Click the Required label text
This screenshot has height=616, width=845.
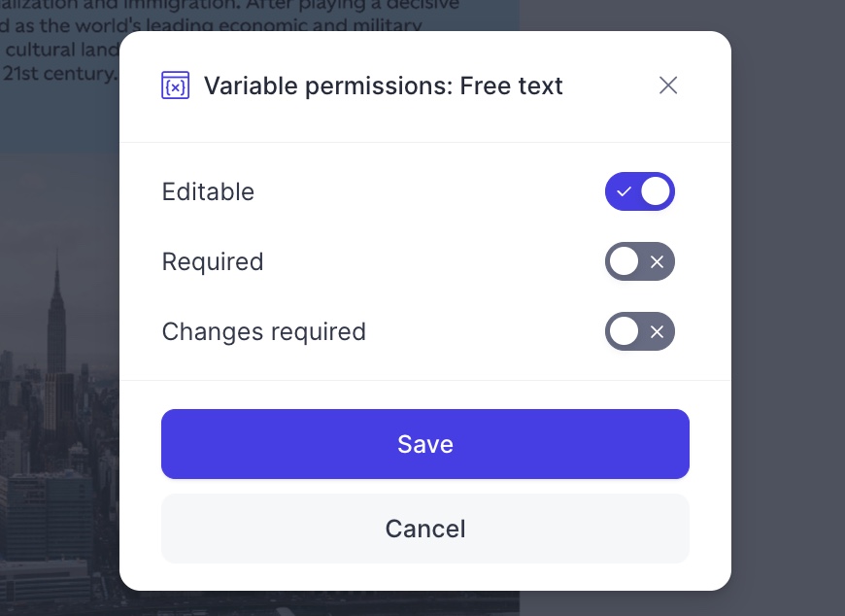(213, 262)
